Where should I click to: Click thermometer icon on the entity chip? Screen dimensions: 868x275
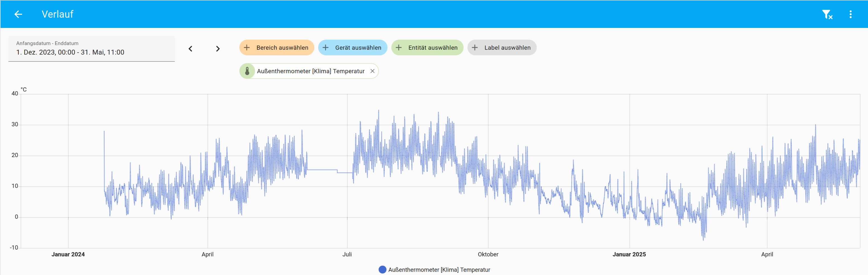click(247, 71)
